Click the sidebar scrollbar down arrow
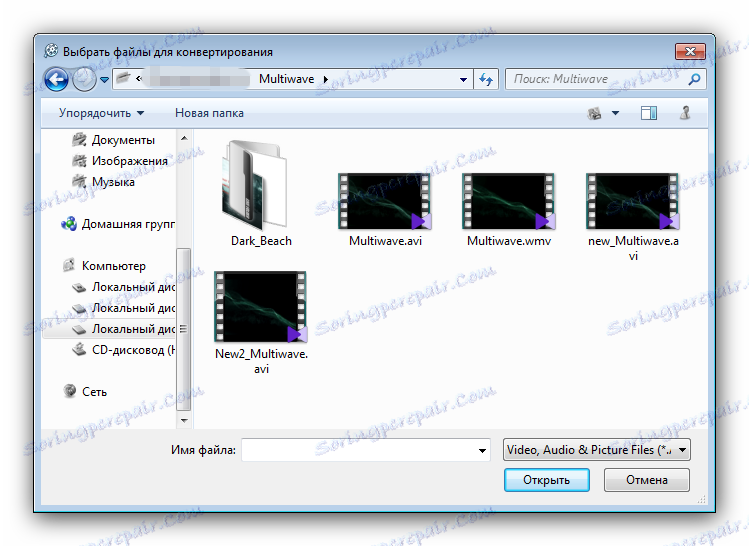 (x=184, y=421)
